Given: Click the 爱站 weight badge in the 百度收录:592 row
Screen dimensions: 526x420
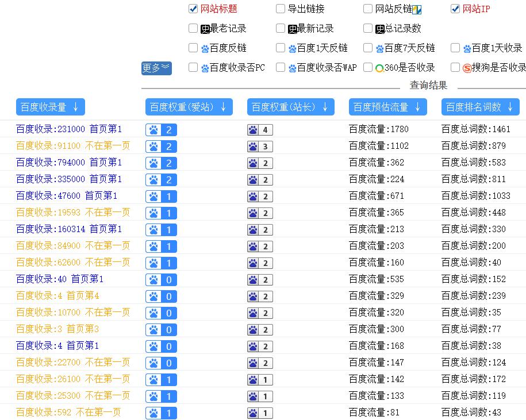Looking at the screenshot, I should (x=161, y=413).
